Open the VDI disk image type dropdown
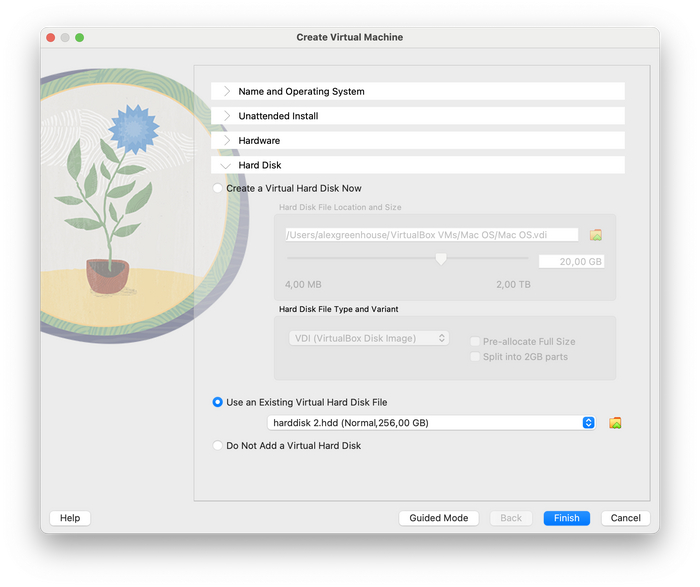700x587 pixels. click(x=369, y=338)
